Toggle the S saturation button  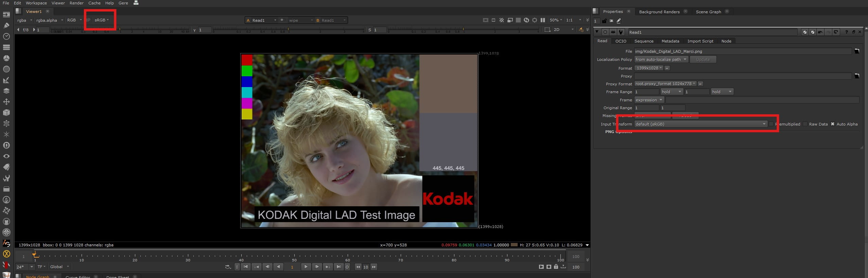370,30
